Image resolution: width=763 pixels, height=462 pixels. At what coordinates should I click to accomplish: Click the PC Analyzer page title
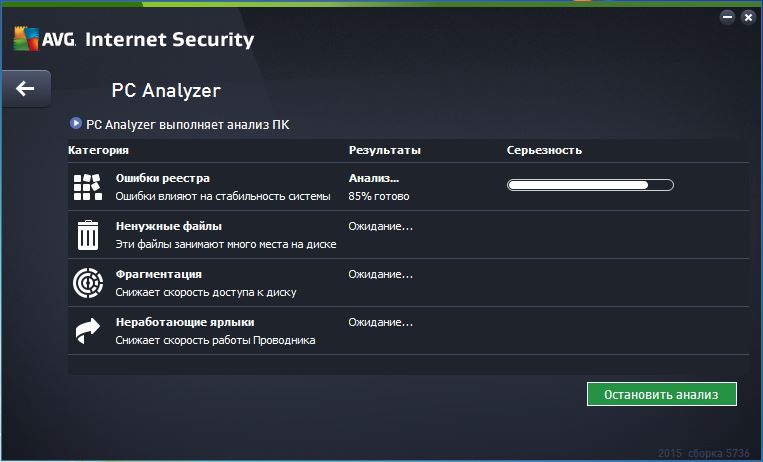pos(166,91)
